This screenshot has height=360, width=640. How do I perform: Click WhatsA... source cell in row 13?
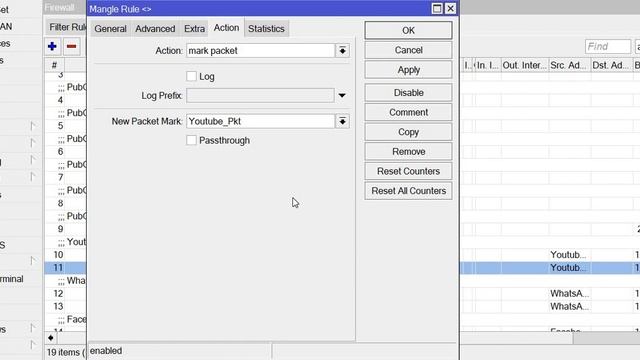point(569,306)
